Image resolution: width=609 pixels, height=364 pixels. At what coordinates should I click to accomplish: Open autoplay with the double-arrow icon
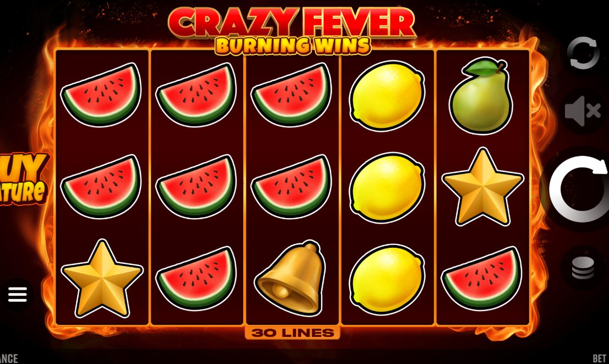[x=583, y=53]
